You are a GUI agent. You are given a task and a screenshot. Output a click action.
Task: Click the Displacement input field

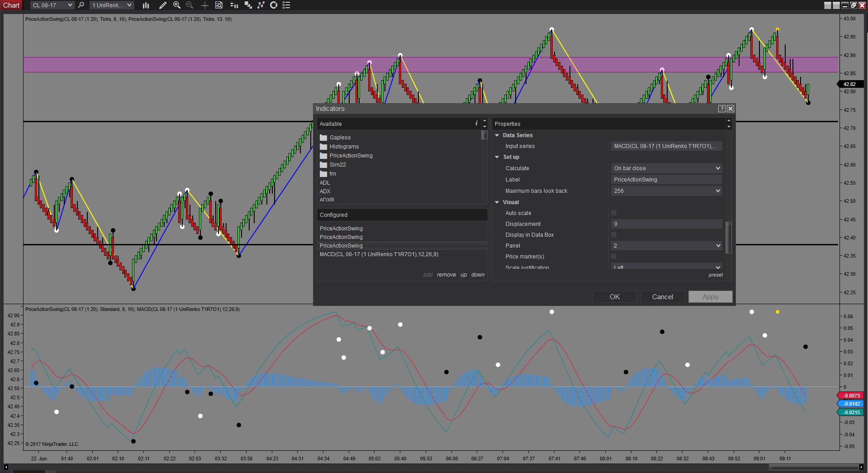click(666, 224)
